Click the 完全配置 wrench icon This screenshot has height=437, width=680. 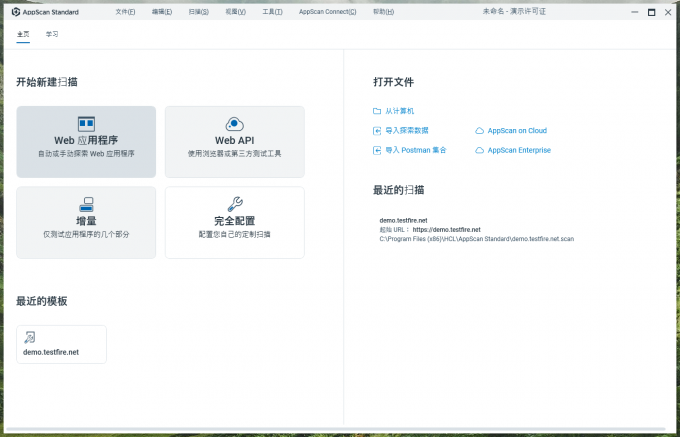click(235, 204)
